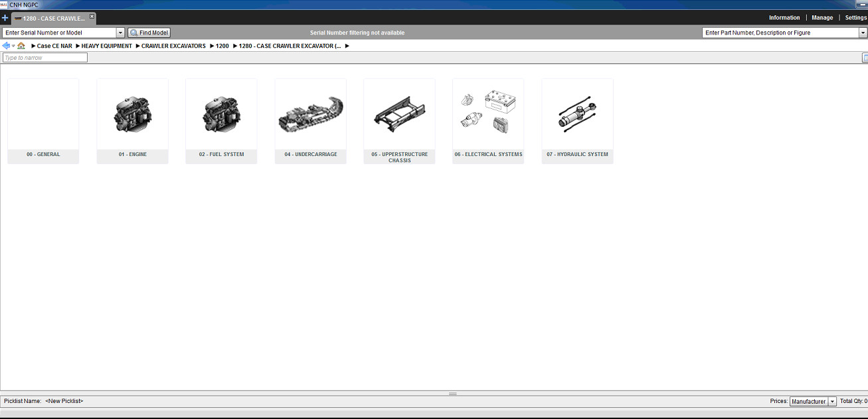
Task: Click the Serial Number filtering not available message
Action: click(357, 33)
